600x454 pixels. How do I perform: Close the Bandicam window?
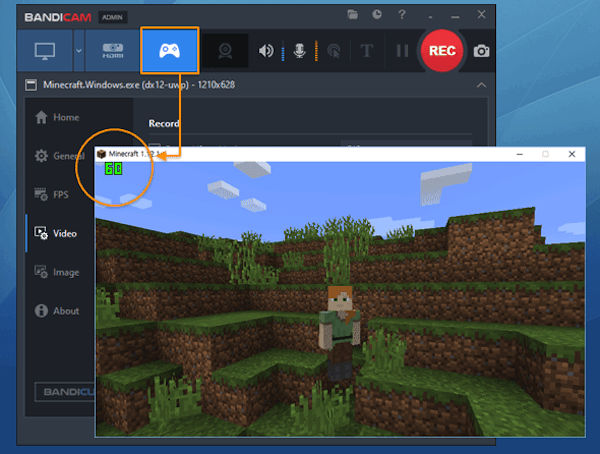481,15
